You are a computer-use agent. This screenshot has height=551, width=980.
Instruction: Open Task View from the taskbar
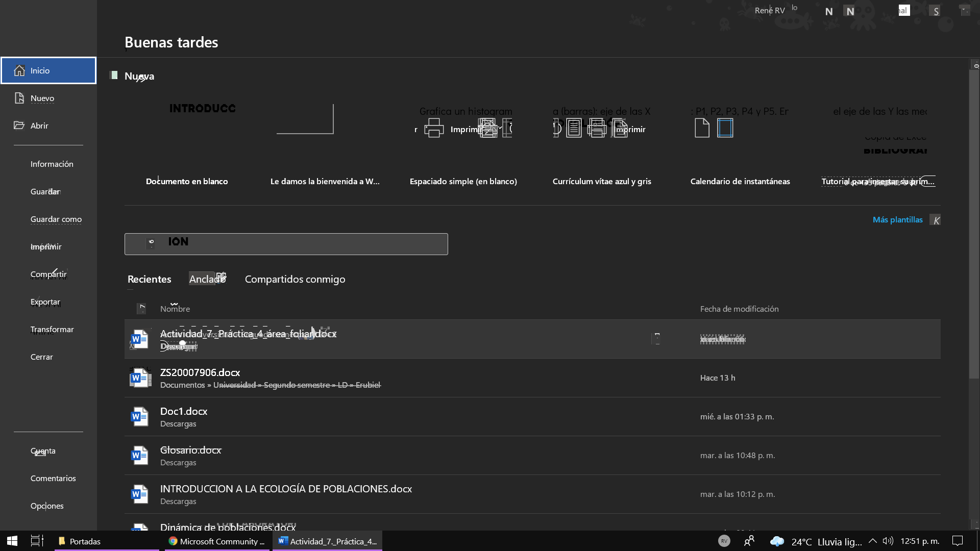(37, 541)
